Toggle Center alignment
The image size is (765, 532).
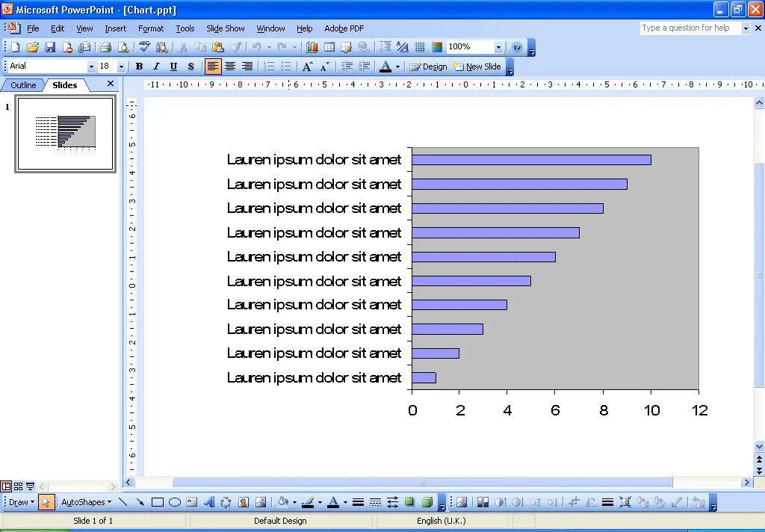[x=230, y=66]
